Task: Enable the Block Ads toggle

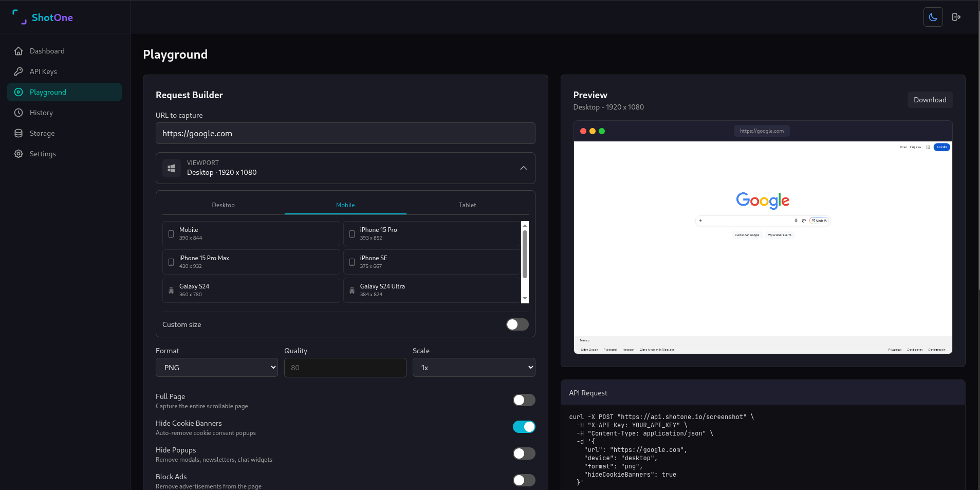Action: pyautogui.click(x=524, y=480)
